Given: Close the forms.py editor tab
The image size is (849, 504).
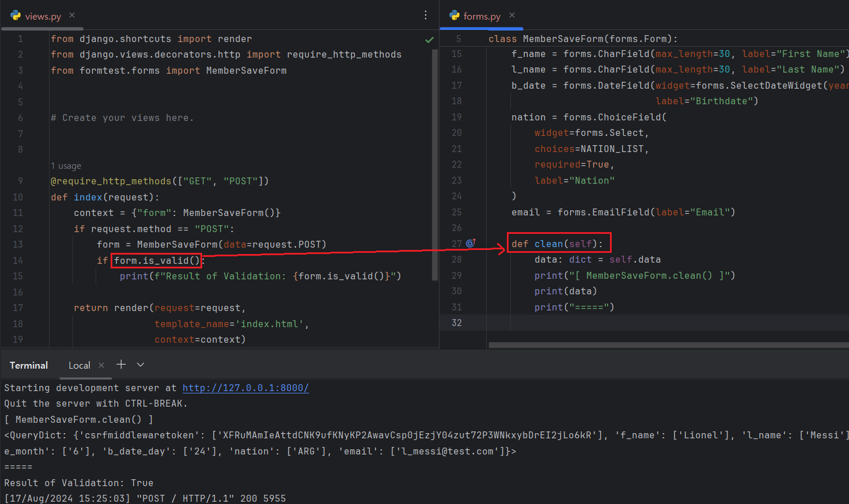Looking at the screenshot, I should pyautogui.click(x=512, y=16).
